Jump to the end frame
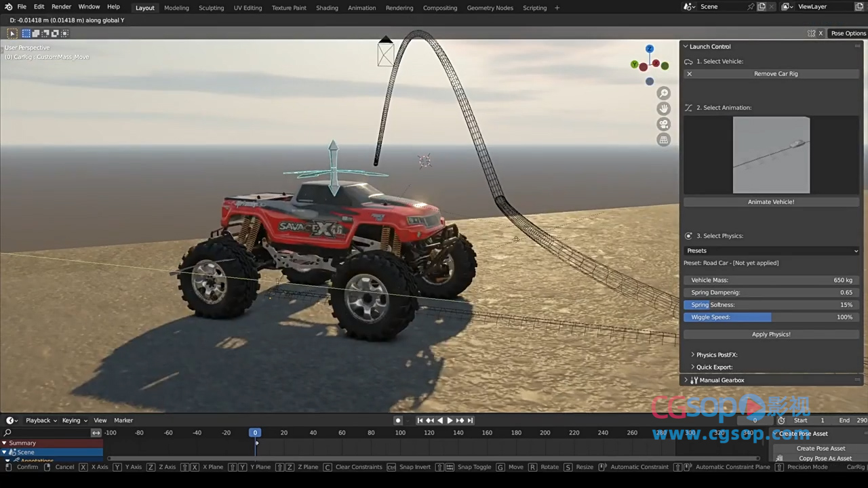 point(470,420)
